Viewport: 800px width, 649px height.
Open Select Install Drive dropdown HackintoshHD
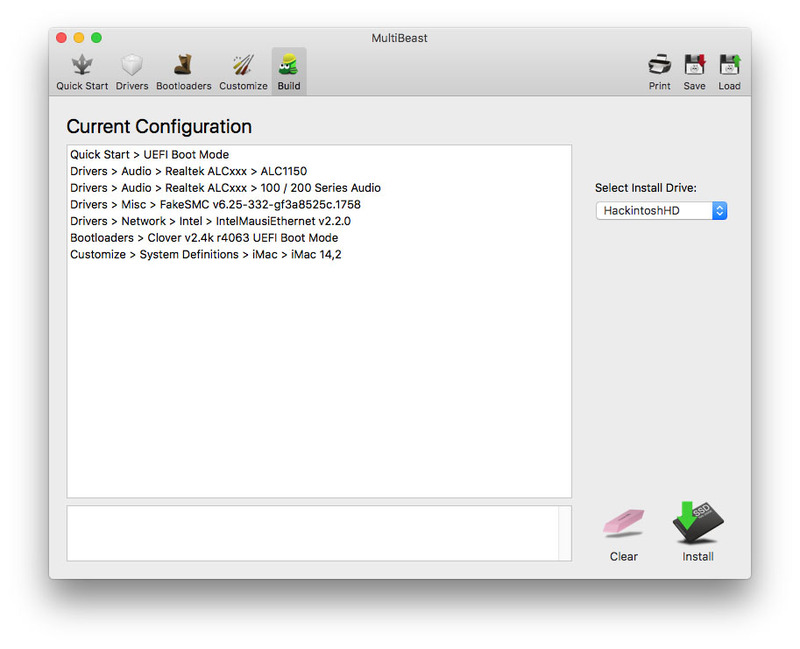tap(661, 211)
